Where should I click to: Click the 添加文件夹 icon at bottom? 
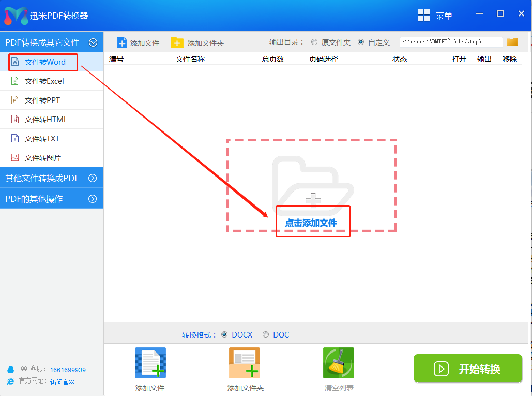[244, 362]
